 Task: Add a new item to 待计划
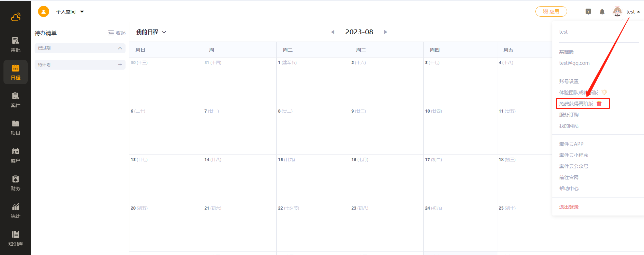(x=120, y=65)
